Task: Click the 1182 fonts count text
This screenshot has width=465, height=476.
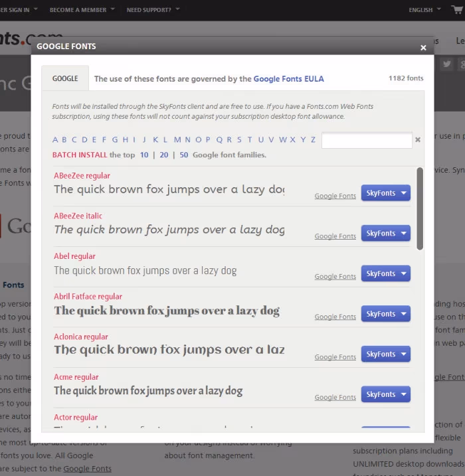Action: coord(406,78)
